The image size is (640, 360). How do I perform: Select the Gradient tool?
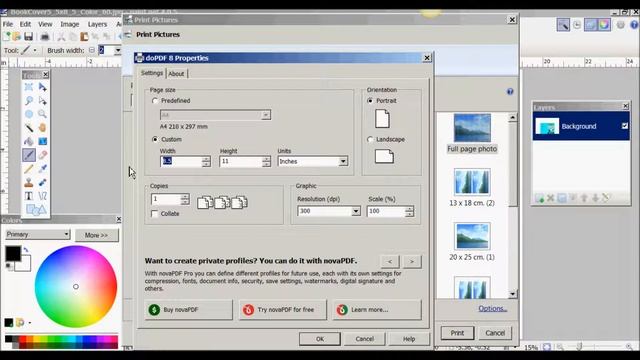tap(42, 141)
